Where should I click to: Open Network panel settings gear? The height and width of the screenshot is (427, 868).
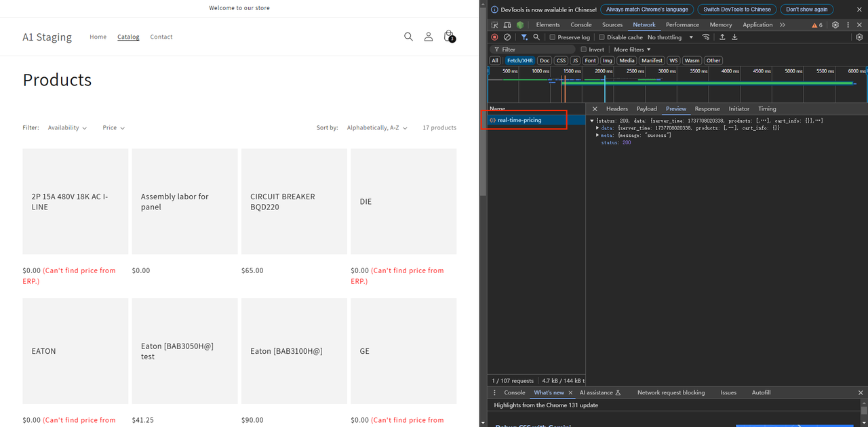[x=859, y=37]
